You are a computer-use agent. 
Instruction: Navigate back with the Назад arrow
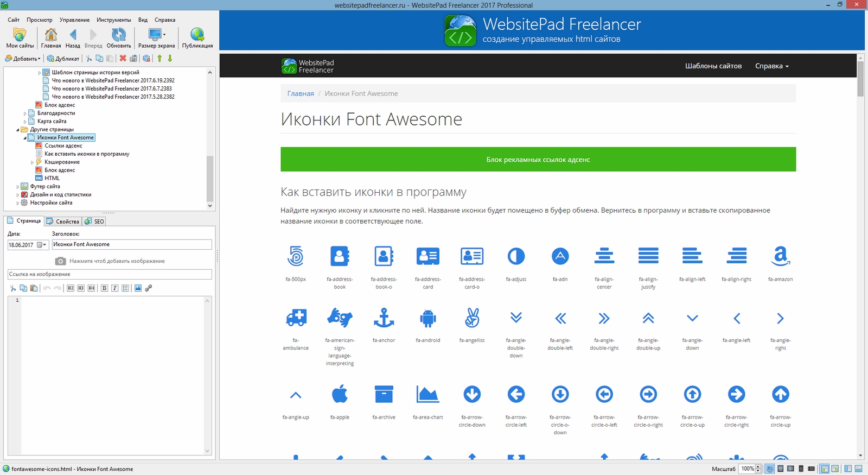coord(73,38)
